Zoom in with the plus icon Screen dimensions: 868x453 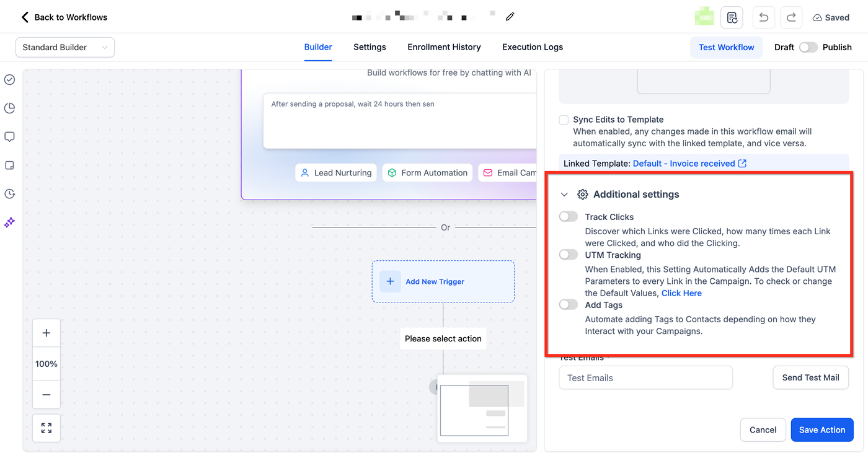point(46,333)
